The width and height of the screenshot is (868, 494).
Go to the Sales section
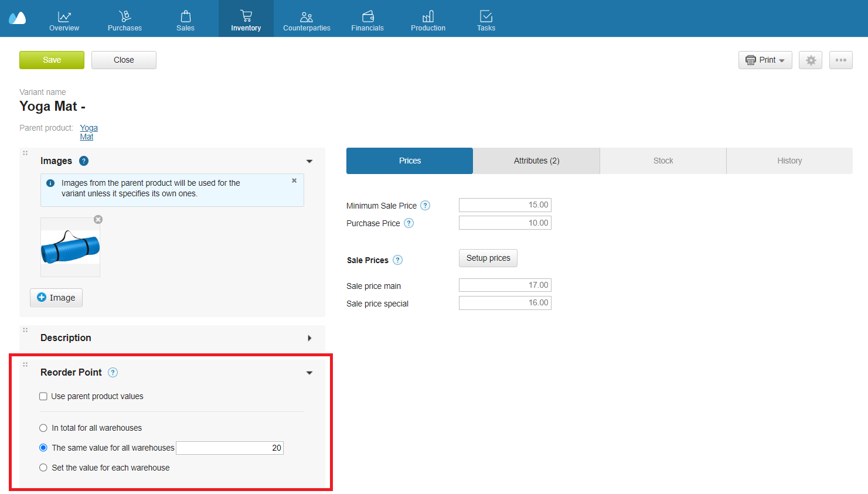[x=185, y=21]
